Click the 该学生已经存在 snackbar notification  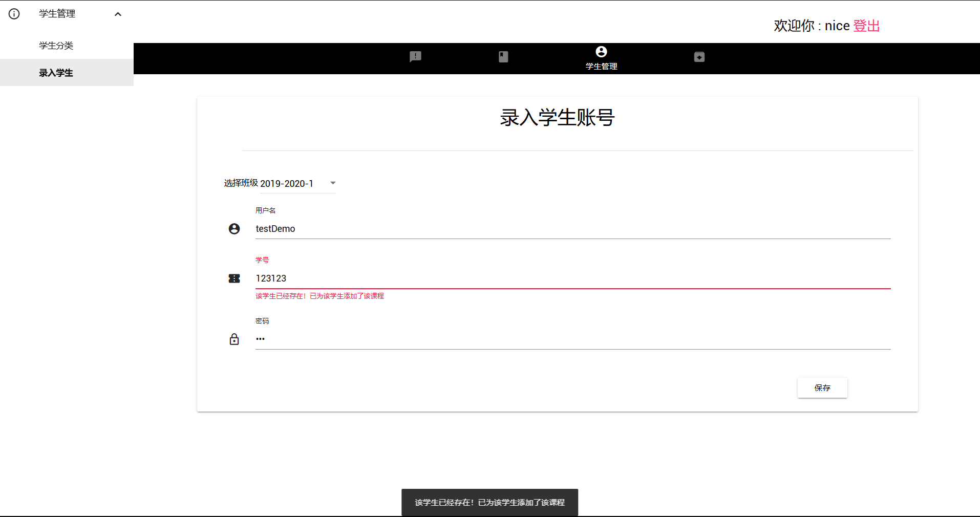[489, 502]
